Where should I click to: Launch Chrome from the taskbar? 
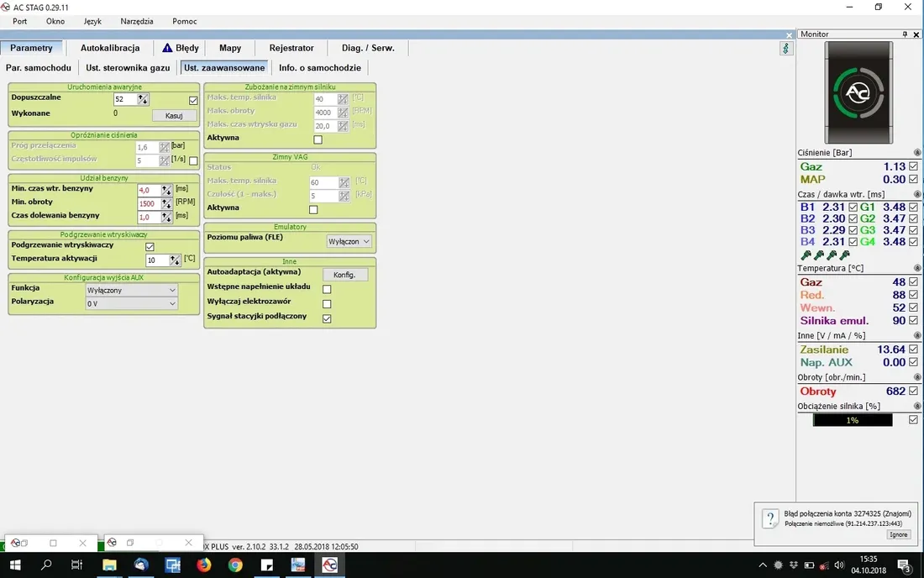pyautogui.click(x=236, y=565)
